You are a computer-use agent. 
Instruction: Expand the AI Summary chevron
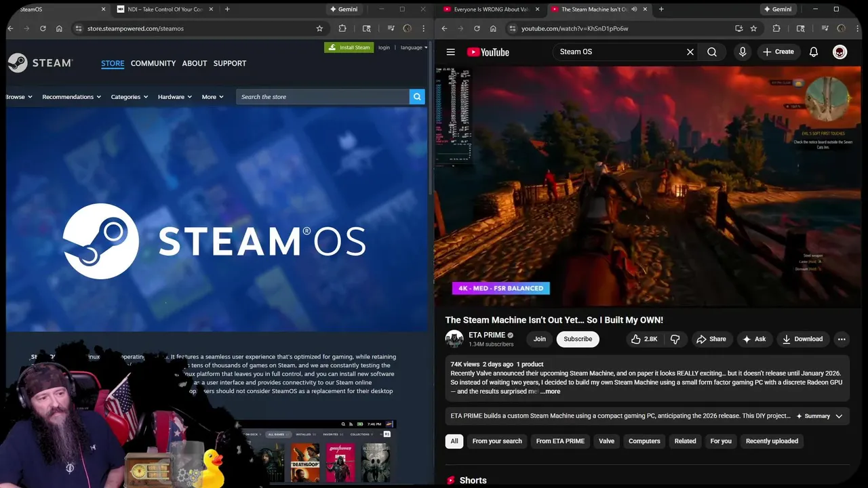[x=839, y=416]
